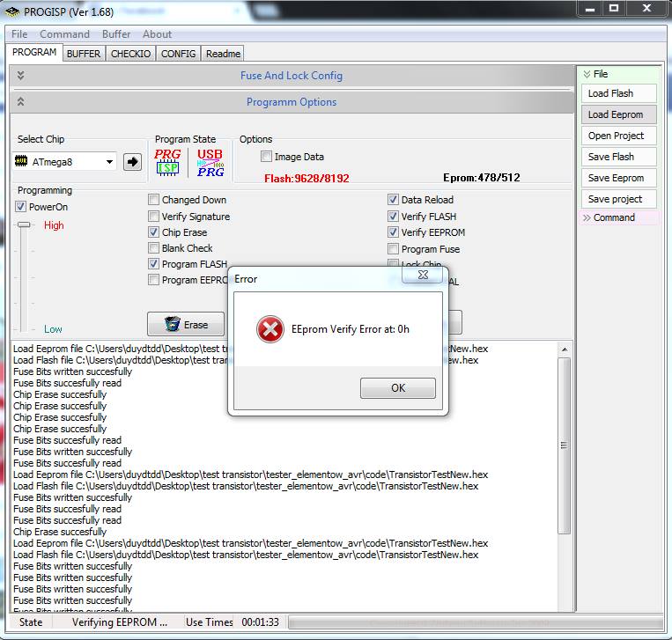Click OK in the Error dialog

(x=398, y=388)
